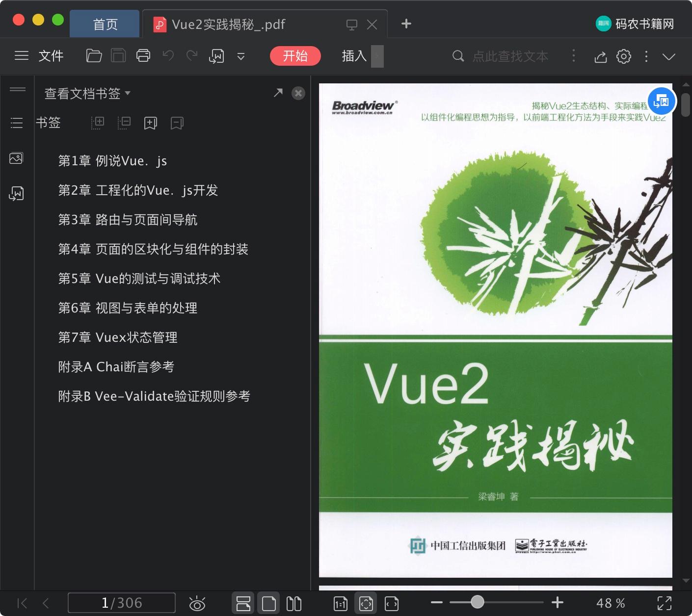Enter fullscreen mode icon
692x616 pixels.
pyautogui.click(x=665, y=603)
